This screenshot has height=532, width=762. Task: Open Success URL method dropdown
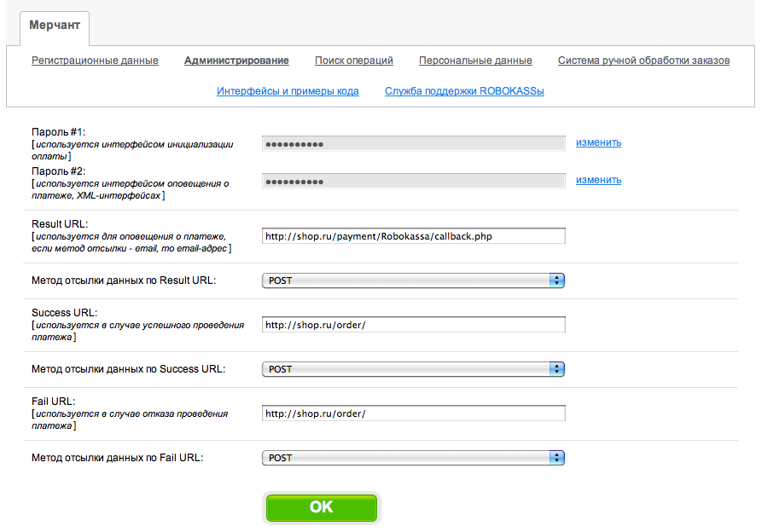pyautogui.click(x=413, y=369)
